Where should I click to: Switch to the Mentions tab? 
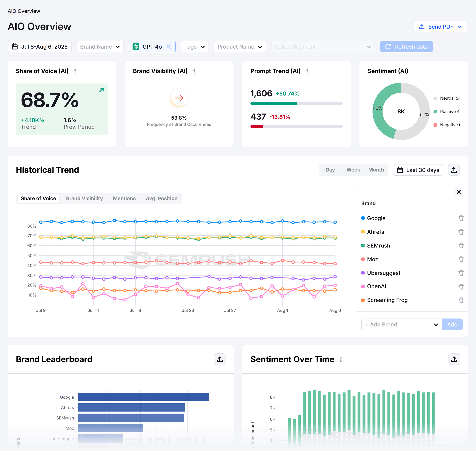[x=124, y=198]
